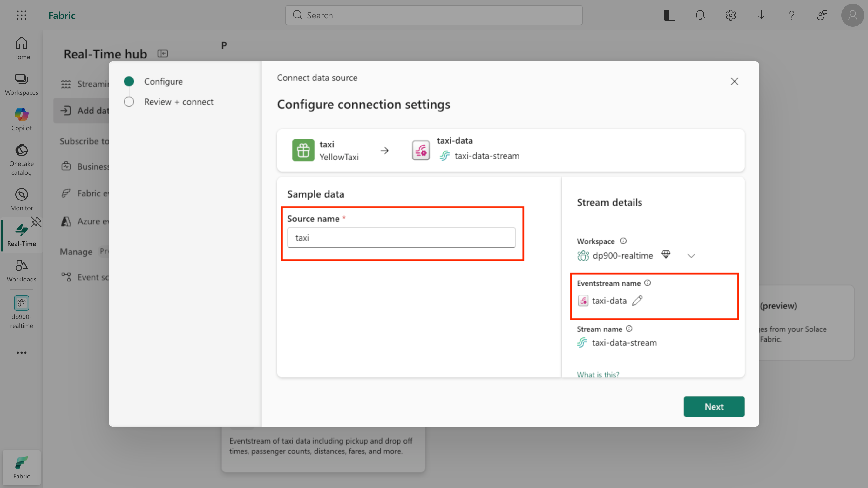Open Streaming item in hub menu

pyautogui.click(x=85, y=84)
